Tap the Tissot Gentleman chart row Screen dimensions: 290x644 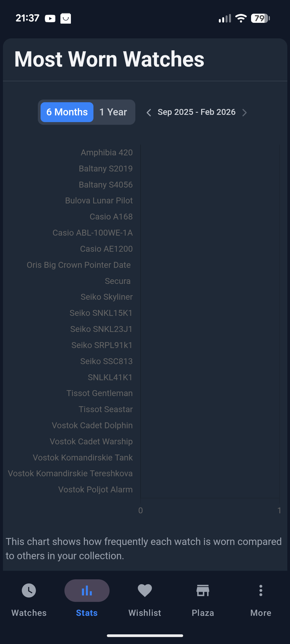pyautogui.click(x=99, y=393)
